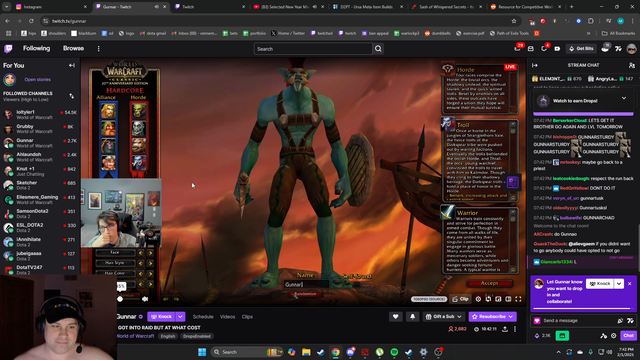640x360 pixels.
Task: Click the purple Chat send button
Action: (628, 336)
